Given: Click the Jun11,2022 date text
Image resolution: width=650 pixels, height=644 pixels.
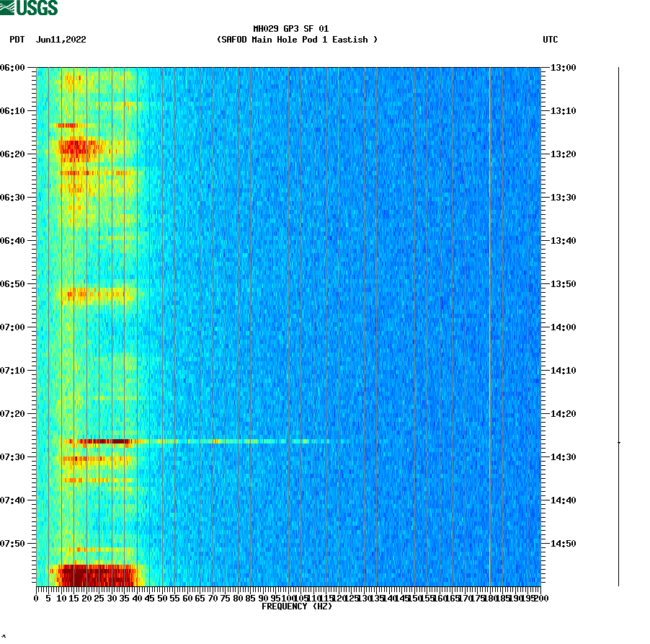Looking at the screenshot, I should 61,40.
